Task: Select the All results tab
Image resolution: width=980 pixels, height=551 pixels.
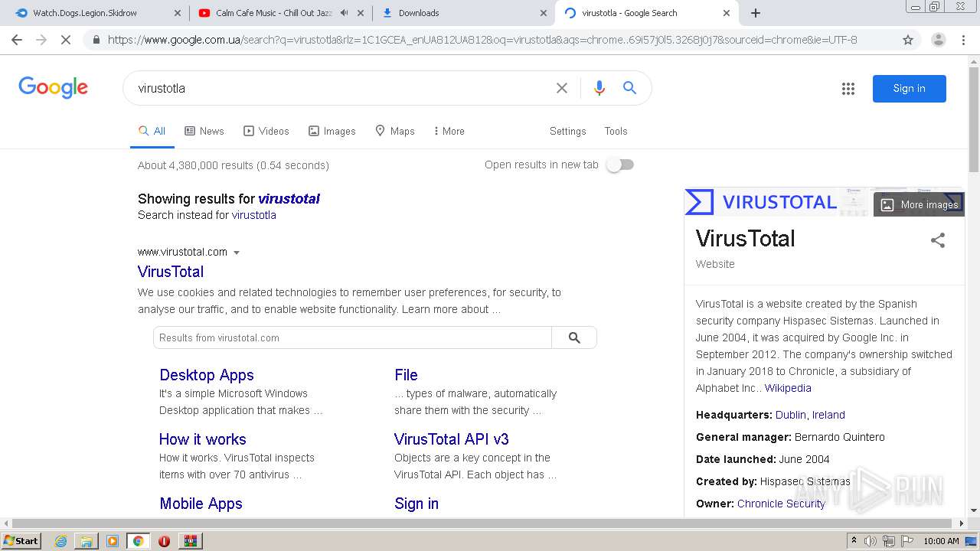Action: pyautogui.click(x=152, y=131)
